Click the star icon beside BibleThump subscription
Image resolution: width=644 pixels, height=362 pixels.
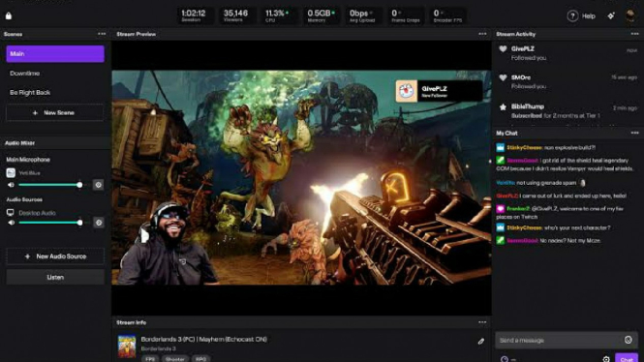503,106
